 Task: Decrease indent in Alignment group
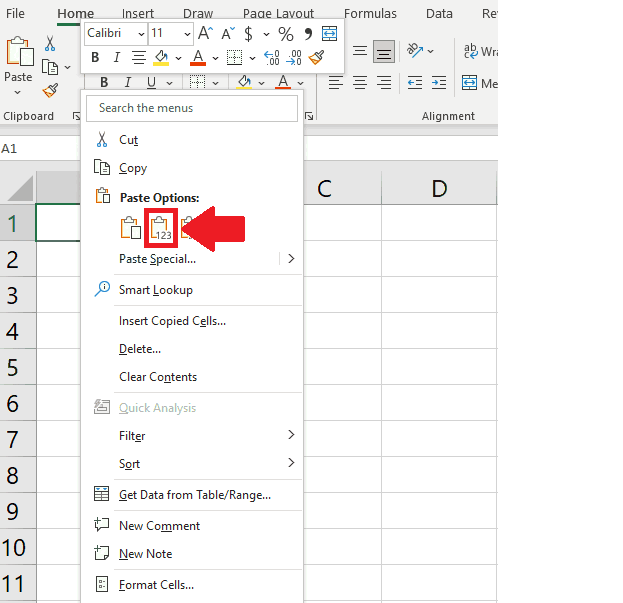pyautogui.click(x=415, y=83)
